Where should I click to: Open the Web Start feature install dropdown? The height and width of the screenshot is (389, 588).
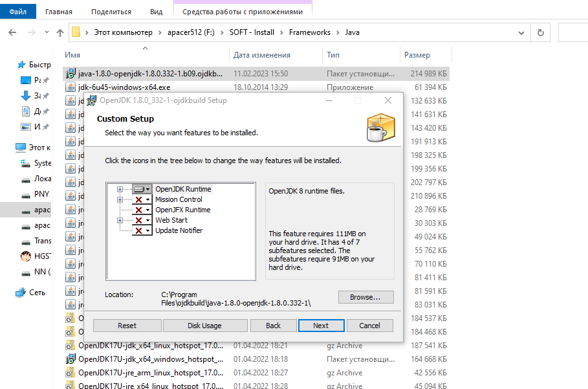pyautogui.click(x=142, y=220)
